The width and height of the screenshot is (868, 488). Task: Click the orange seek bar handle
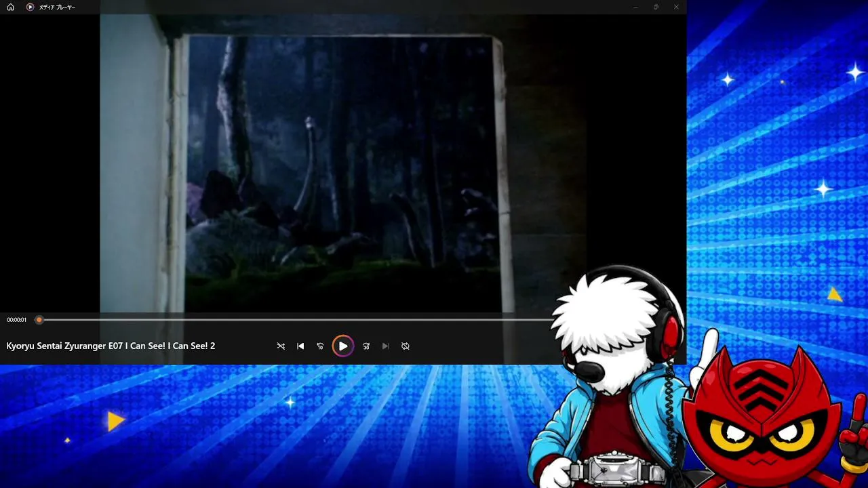[39, 320]
